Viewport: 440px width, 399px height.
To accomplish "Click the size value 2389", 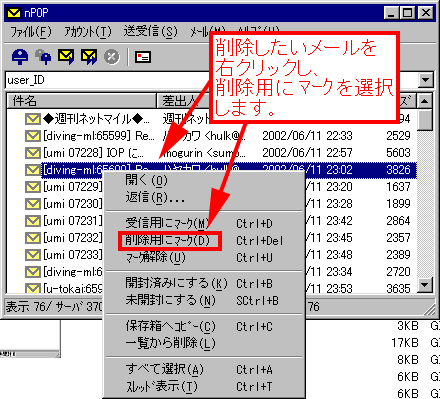I will click(x=398, y=255).
